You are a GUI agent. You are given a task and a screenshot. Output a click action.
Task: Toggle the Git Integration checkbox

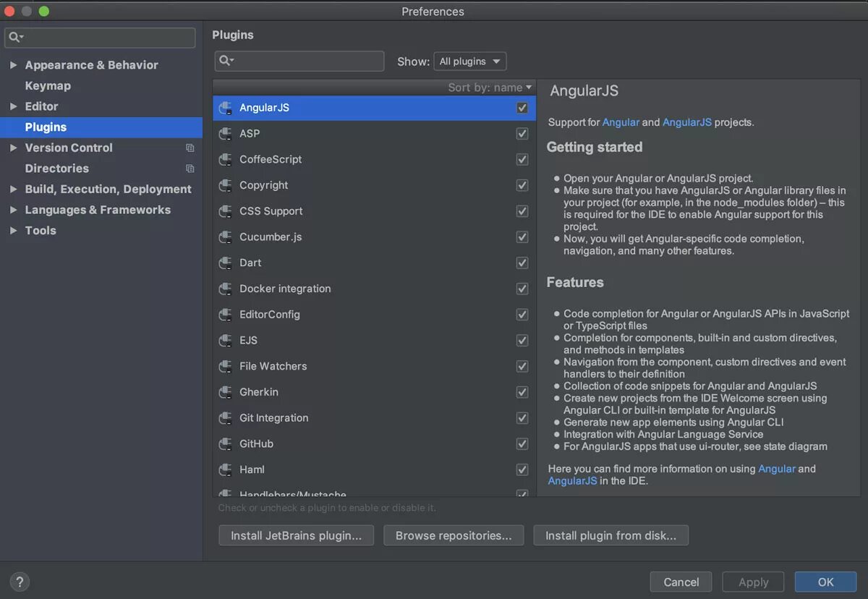click(522, 418)
